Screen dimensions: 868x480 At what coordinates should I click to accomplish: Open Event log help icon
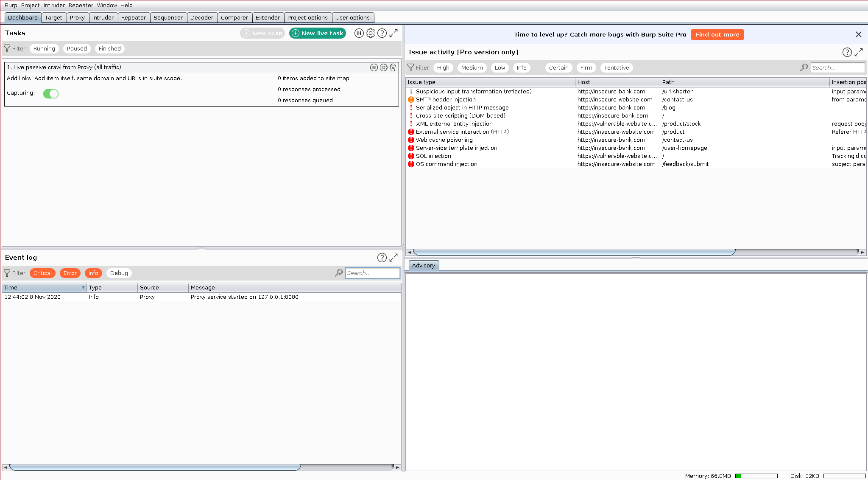(x=382, y=258)
